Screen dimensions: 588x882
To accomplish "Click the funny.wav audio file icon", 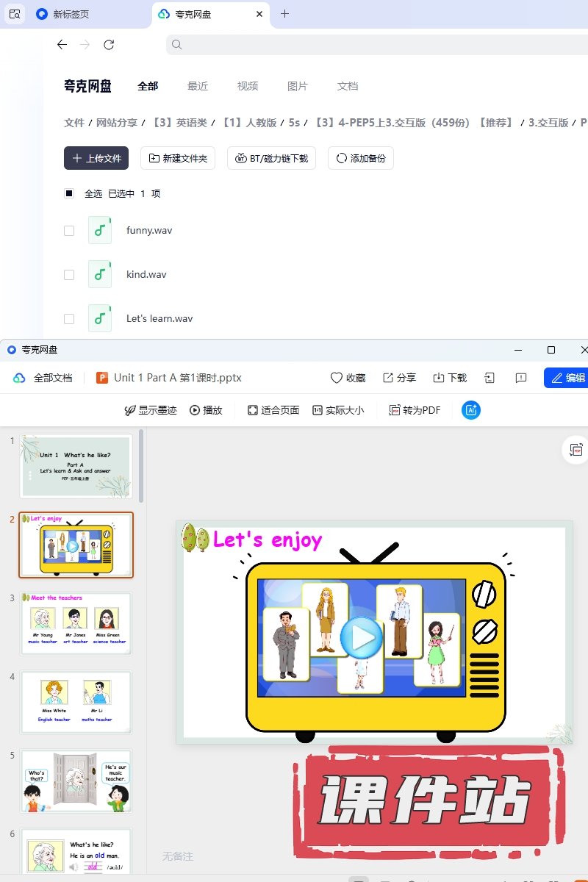I will (100, 230).
